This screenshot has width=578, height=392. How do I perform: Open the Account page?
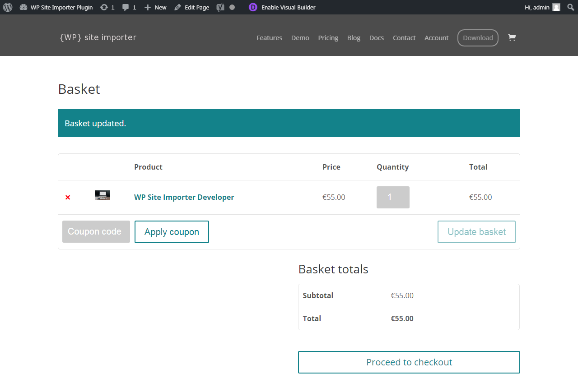click(437, 38)
